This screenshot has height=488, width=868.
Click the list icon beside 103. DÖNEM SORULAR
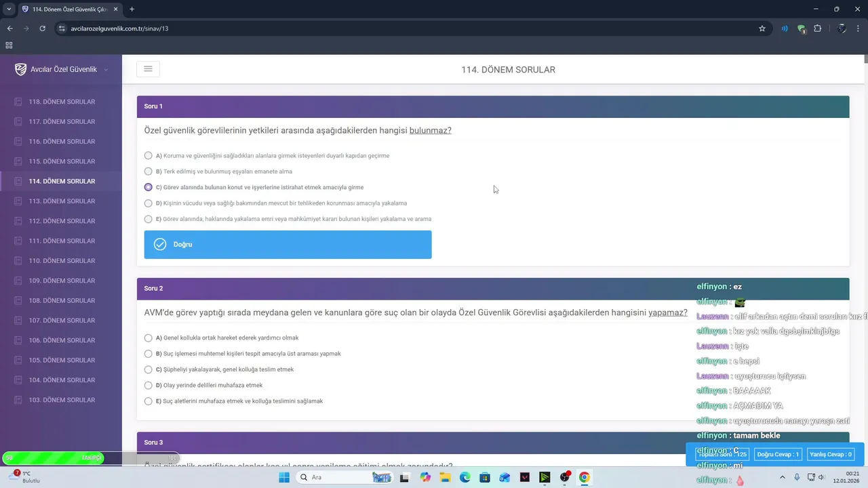18,400
